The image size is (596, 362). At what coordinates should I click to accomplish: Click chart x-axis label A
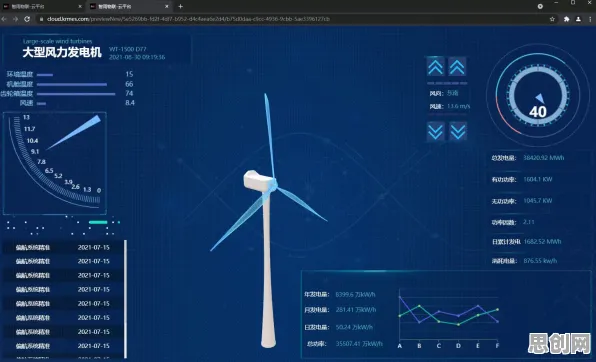pos(399,346)
